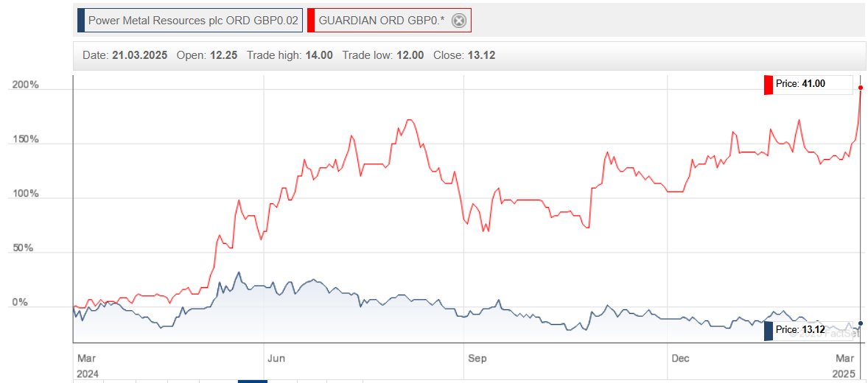Select the blue end data point on chart

tap(860, 323)
